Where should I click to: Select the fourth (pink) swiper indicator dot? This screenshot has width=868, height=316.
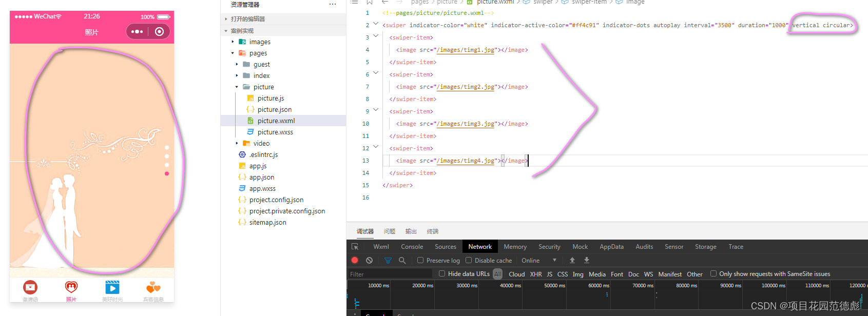point(167,173)
